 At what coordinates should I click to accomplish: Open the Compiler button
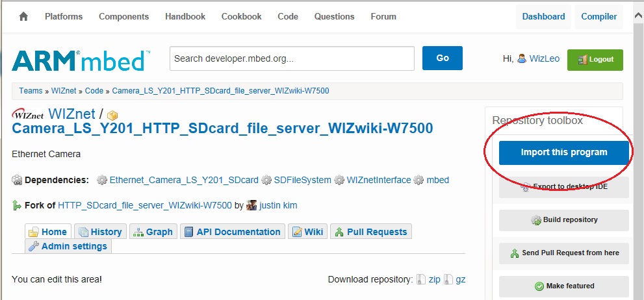599,17
